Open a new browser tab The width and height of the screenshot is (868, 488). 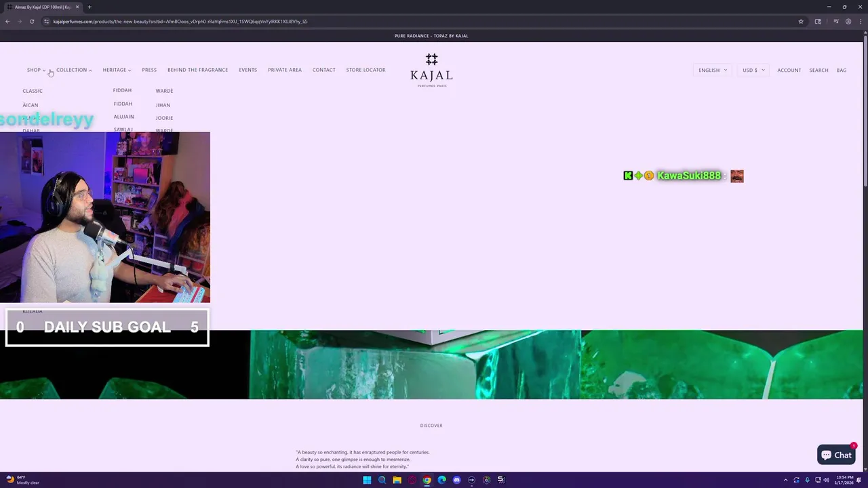pos(89,7)
